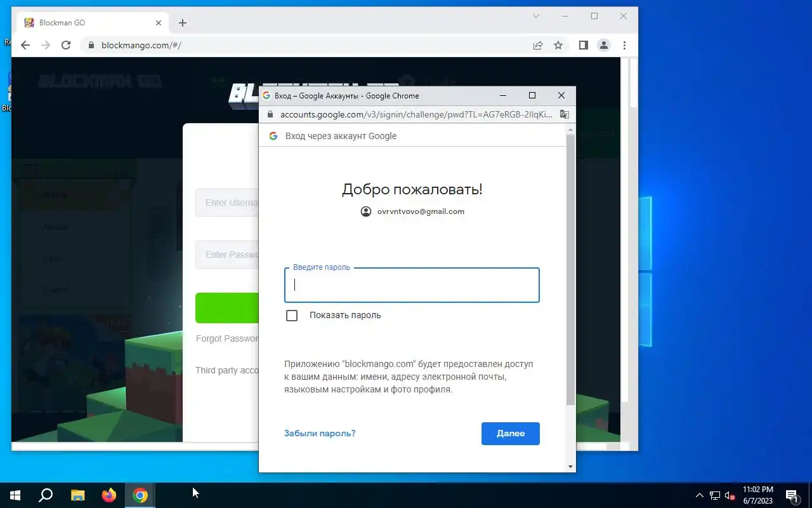Click Chrome icon in taskbar
Image resolution: width=812 pixels, height=508 pixels.
(x=140, y=495)
